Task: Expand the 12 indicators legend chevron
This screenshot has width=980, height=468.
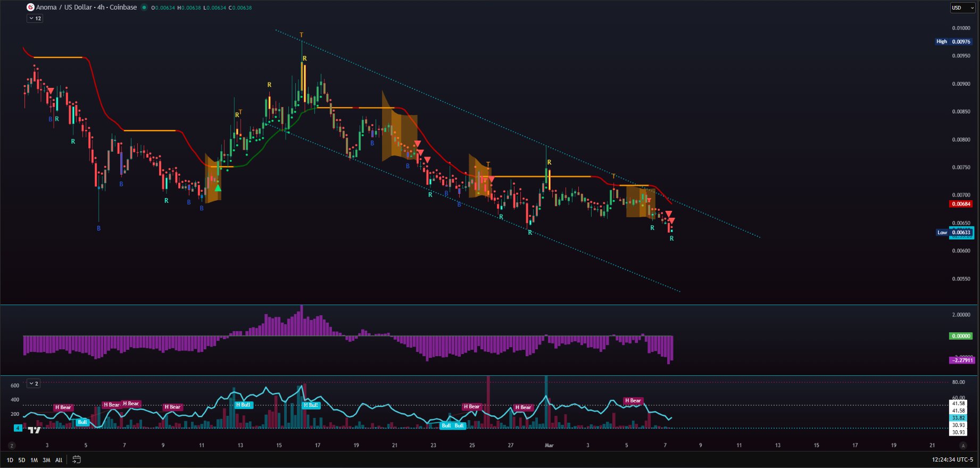Action: tap(35, 19)
